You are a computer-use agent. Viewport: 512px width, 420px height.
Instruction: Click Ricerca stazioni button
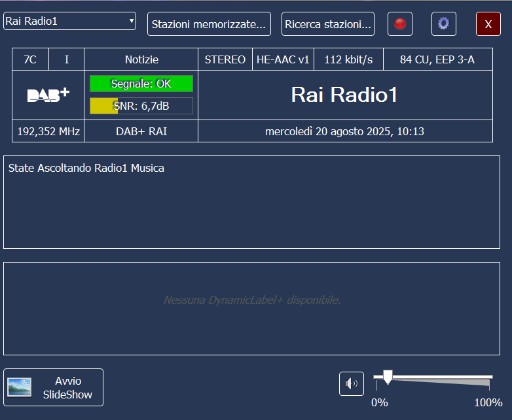(x=328, y=24)
